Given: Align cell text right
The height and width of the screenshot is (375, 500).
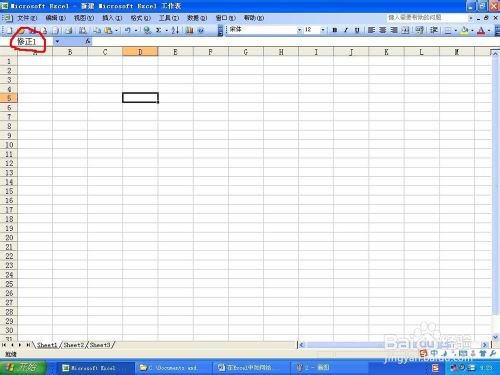Looking at the screenshot, I should coord(394,30).
